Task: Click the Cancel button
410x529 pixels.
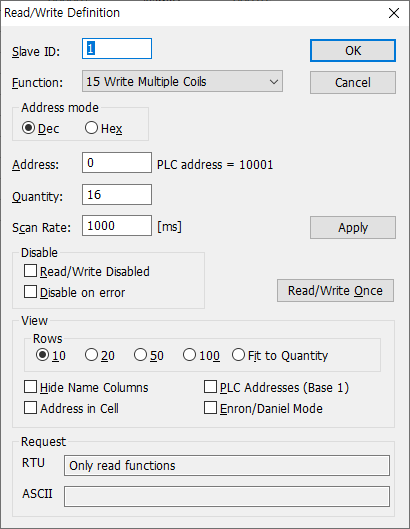Action: [x=353, y=82]
